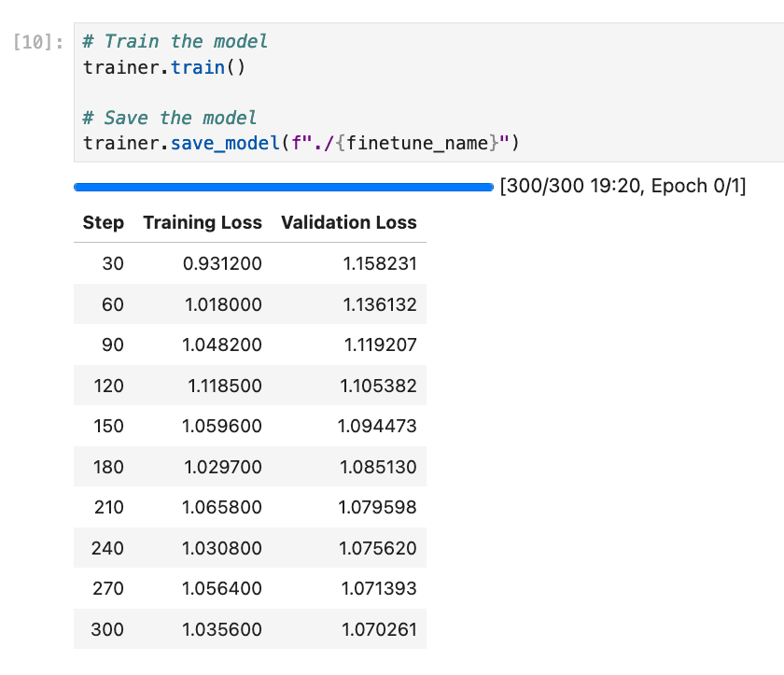
Task: Click the progress text '[300/300 19:20, Epoch 0/1]'
Action: pyautogui.click(x=623, y=186)
